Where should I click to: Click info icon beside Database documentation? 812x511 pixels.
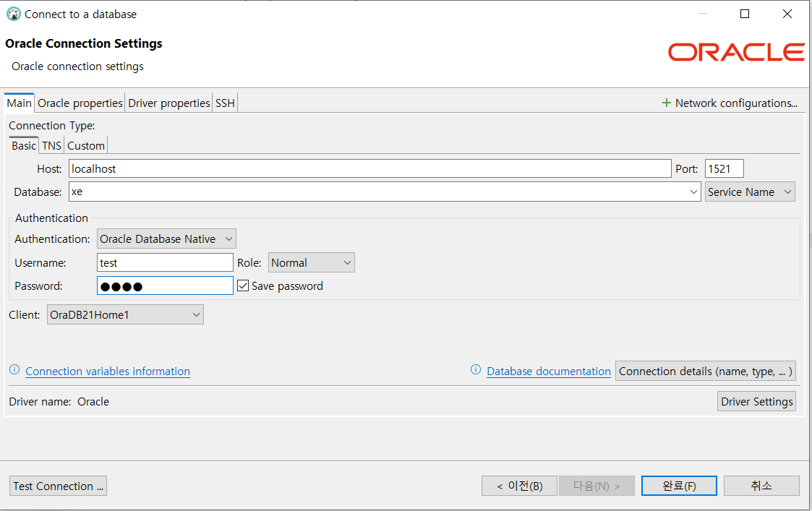point(475,369)
